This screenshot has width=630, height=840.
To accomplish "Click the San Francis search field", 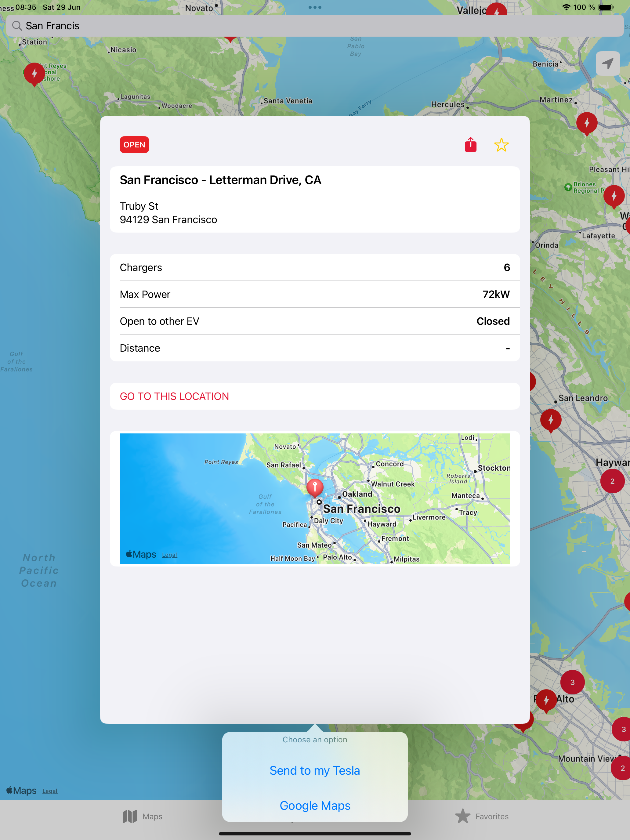I will point(315,26).
